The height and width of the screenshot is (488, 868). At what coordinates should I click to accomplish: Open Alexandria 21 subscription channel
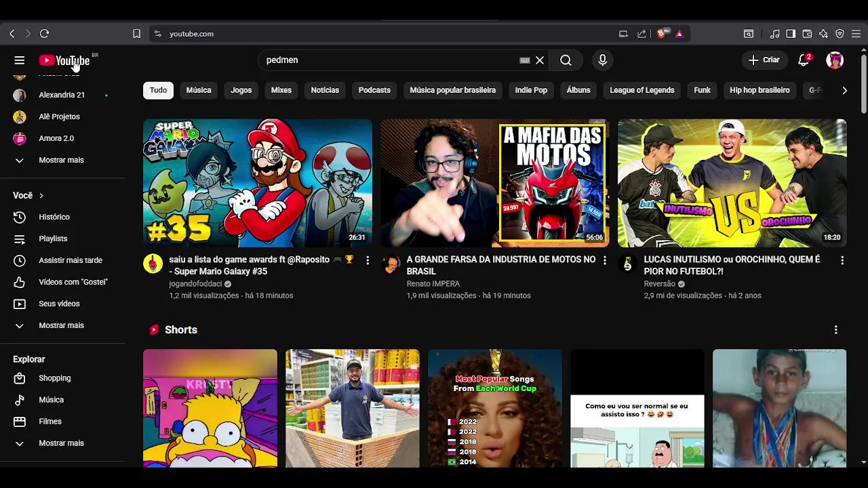(62, 95)
